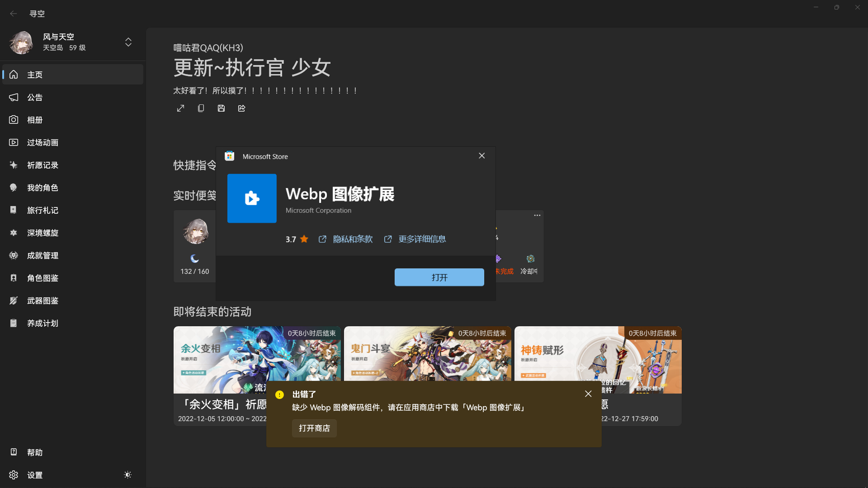The width and height of the screenshot is (868, 488).
Task: Open 角色图鉴 character archive
Action: pos(42,278)
